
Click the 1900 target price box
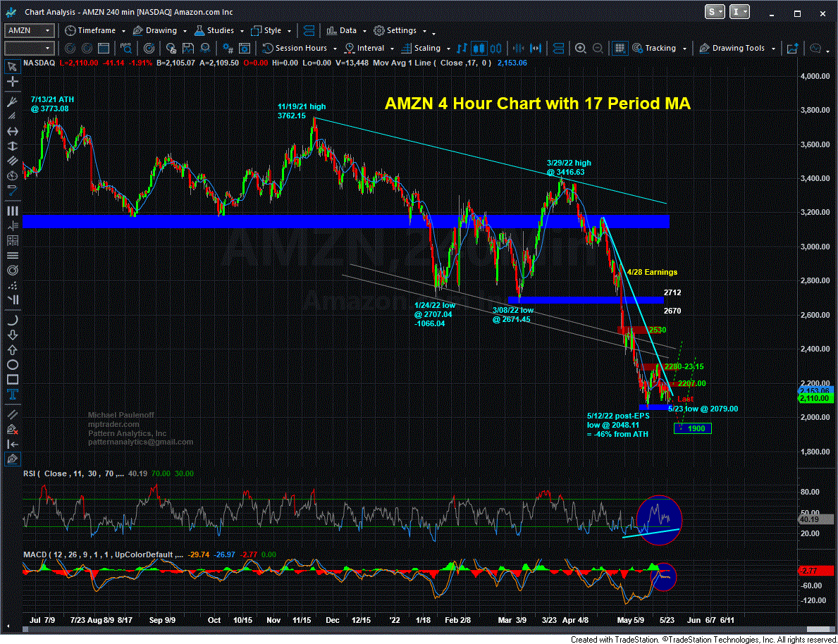693,428
